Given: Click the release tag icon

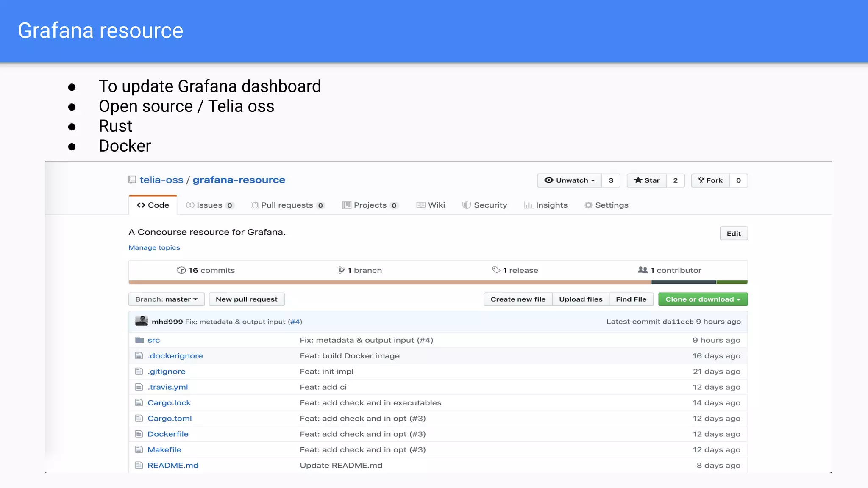Looking at the screenshot, I should pyautogui.click(x=496, y=270).
